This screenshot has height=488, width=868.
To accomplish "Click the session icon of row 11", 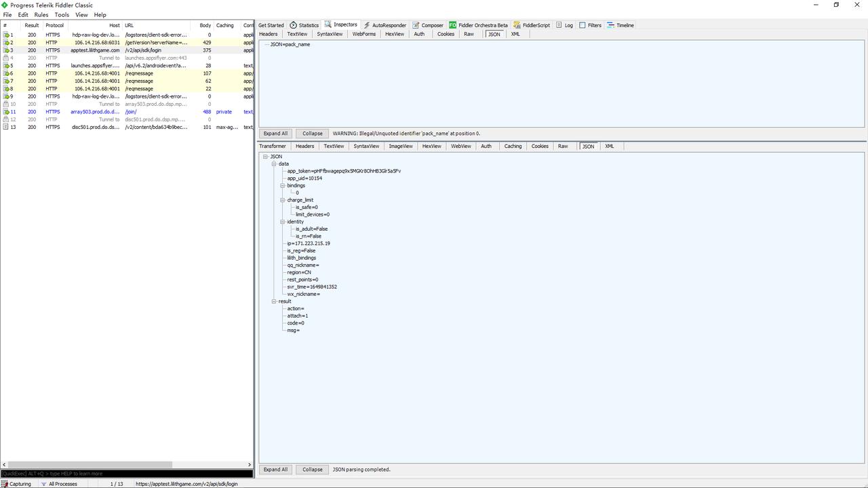I will [x=6, y=112].
